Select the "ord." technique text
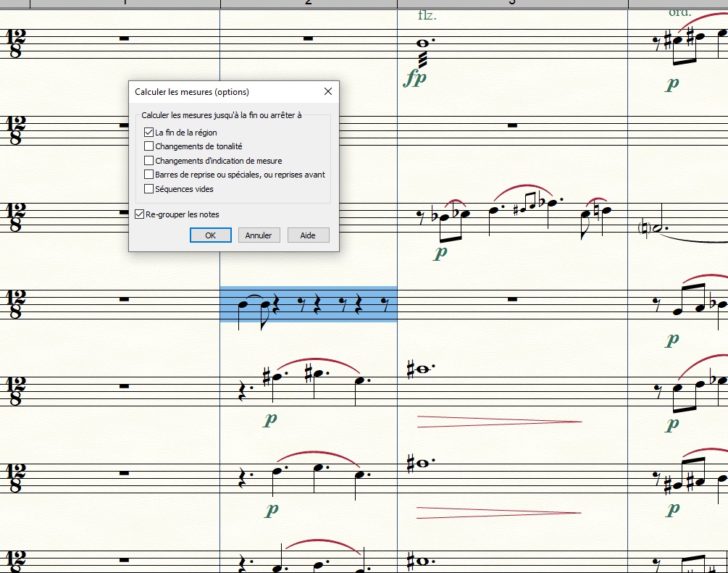The width and height of the screenshot is (728, 573). [x=679, y=12]
